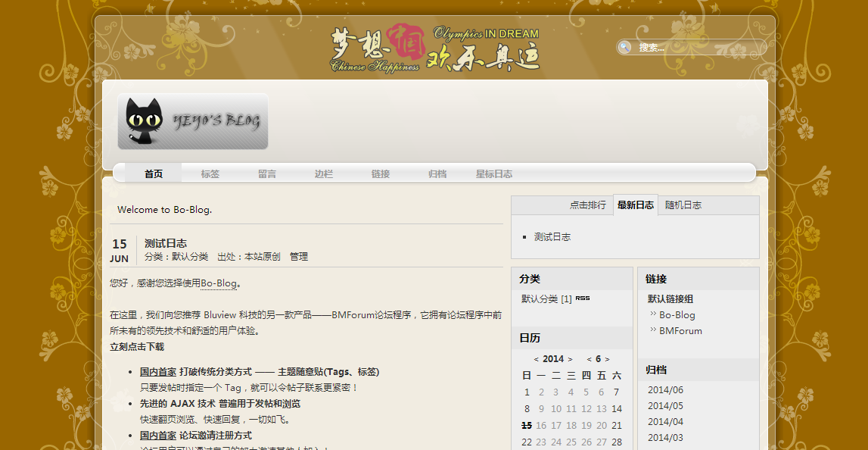
Task: Open the 留言 navigation tab
Action: pos(267,173)
